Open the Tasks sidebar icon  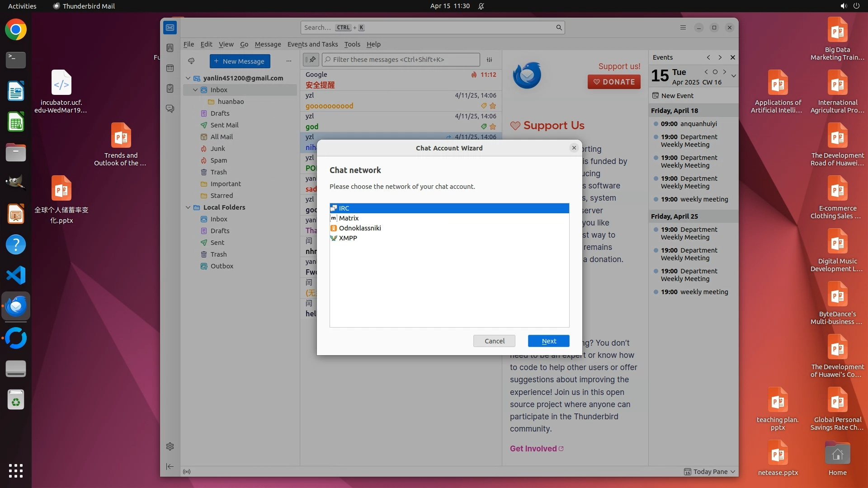pyautogui.click(x=170, y=89)
